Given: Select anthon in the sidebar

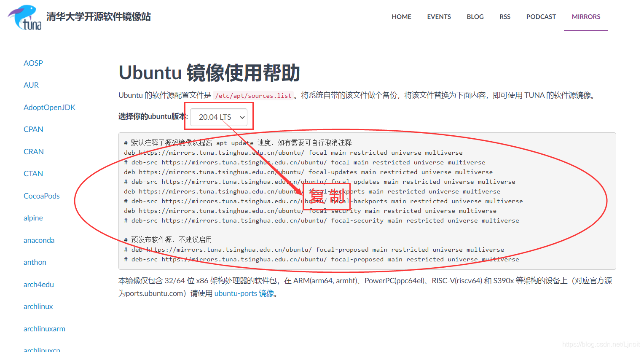Looking at the screenshot, I should (x=35, y=262).
